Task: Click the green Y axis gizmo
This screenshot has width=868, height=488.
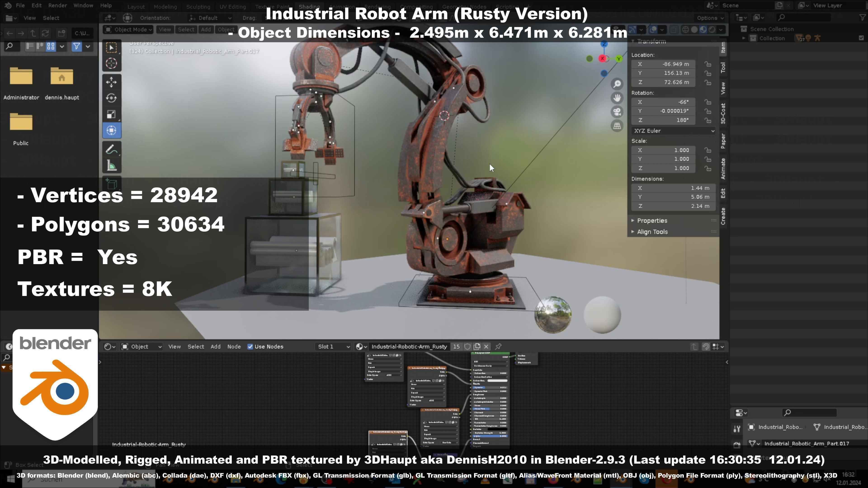Action: [619, 59]
